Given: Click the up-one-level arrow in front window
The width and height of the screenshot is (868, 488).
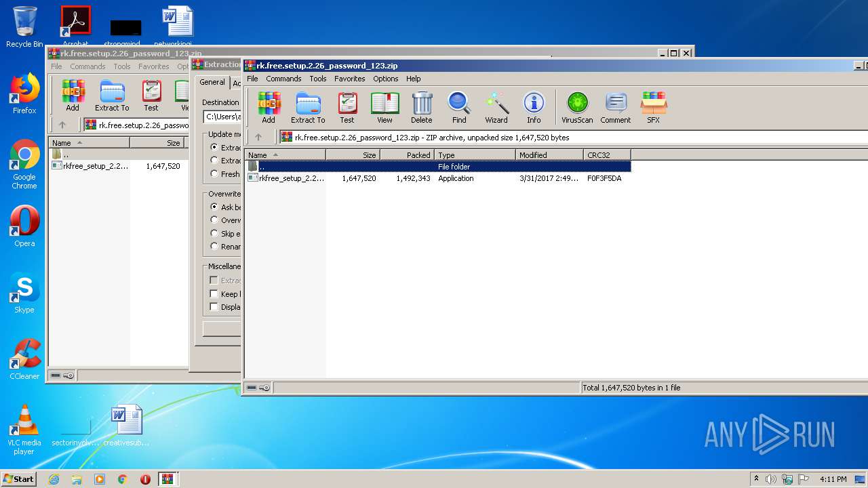Looking at the screenshot, I should [258, 137].
